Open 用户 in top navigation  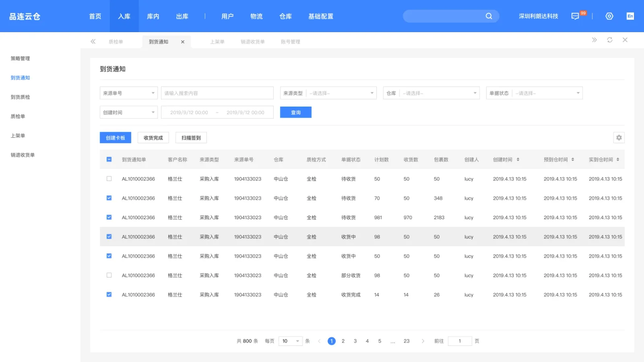[x=227, y=16]
